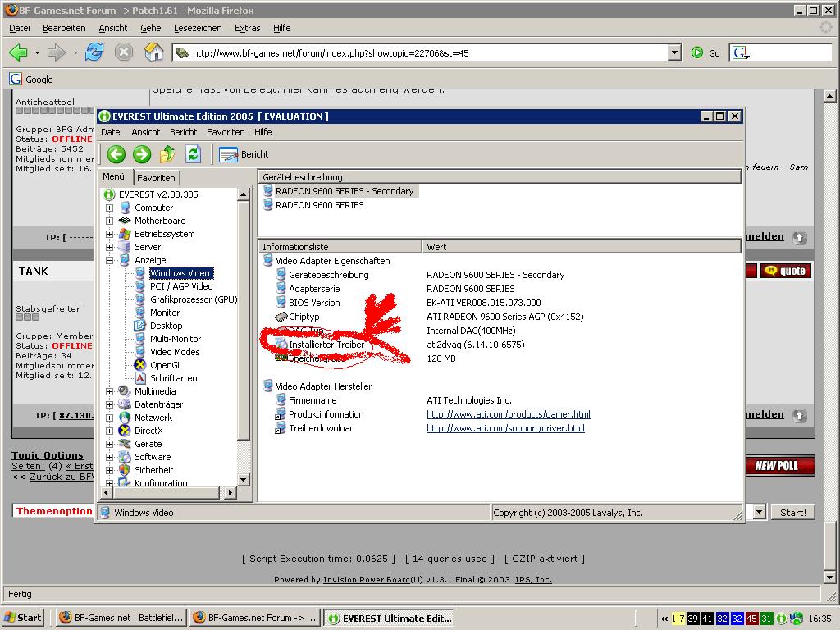Expand the DirectX tree node
840x630 pixels.
point(109,431)
